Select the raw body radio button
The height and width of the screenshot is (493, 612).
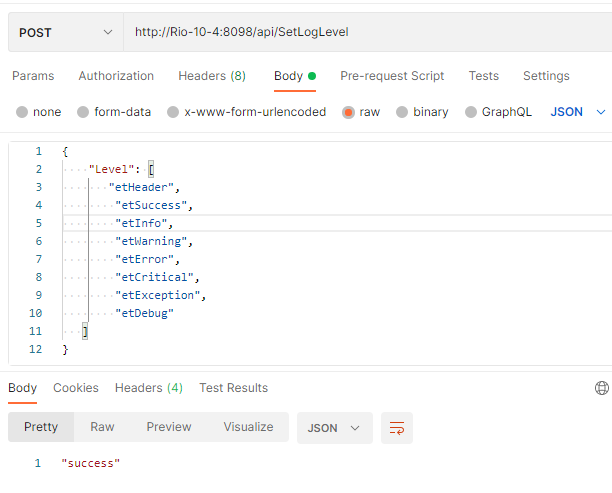point(349,112)
